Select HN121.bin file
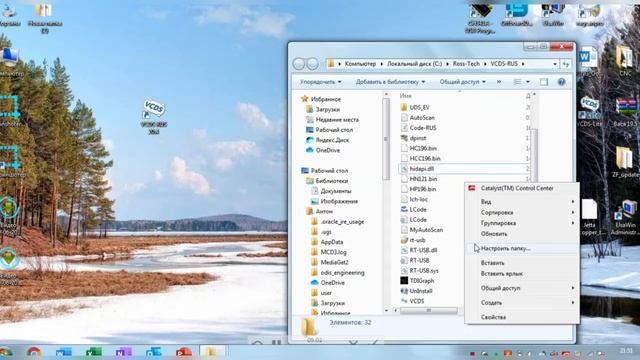Screen dimensions: 640x360 coord(423,179)
